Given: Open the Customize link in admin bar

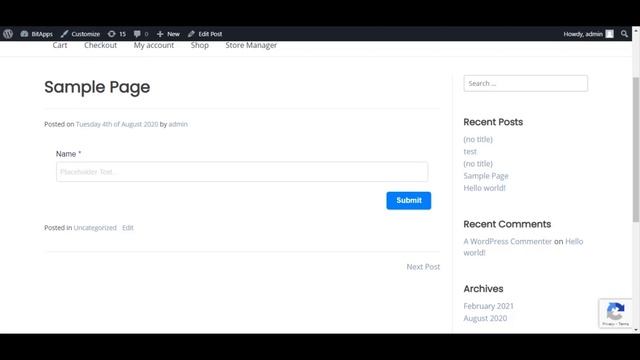Looking at the screenshot, I should [x=80, y=34].
